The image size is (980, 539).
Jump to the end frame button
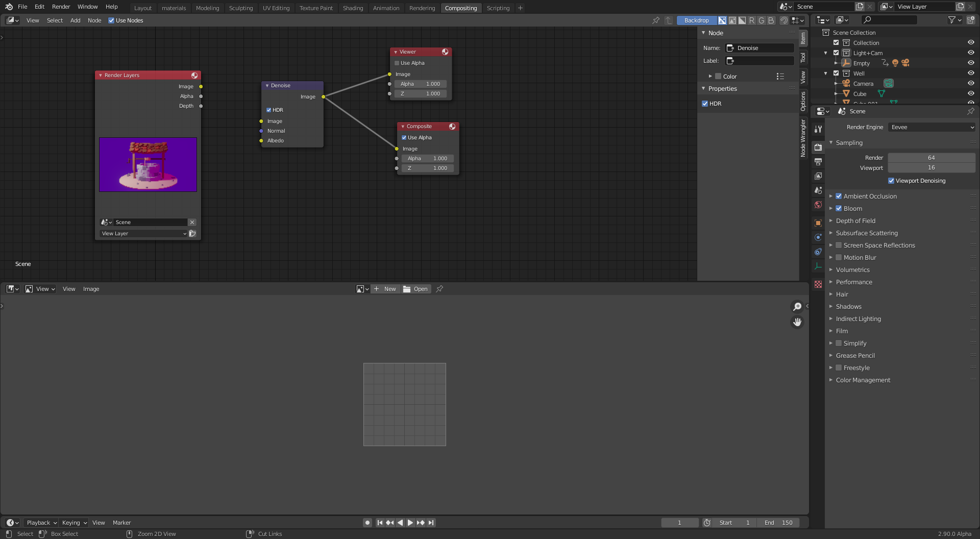coord(431,523)
